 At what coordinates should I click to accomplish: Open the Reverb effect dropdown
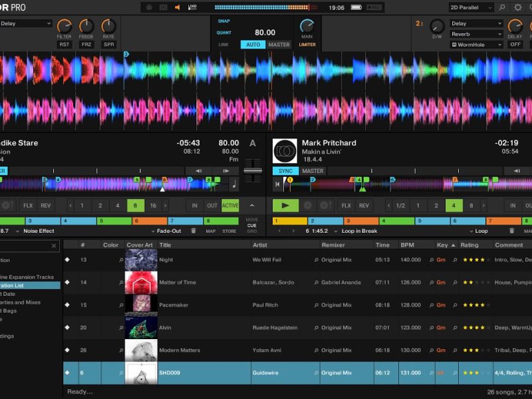(x=476, y=34)
